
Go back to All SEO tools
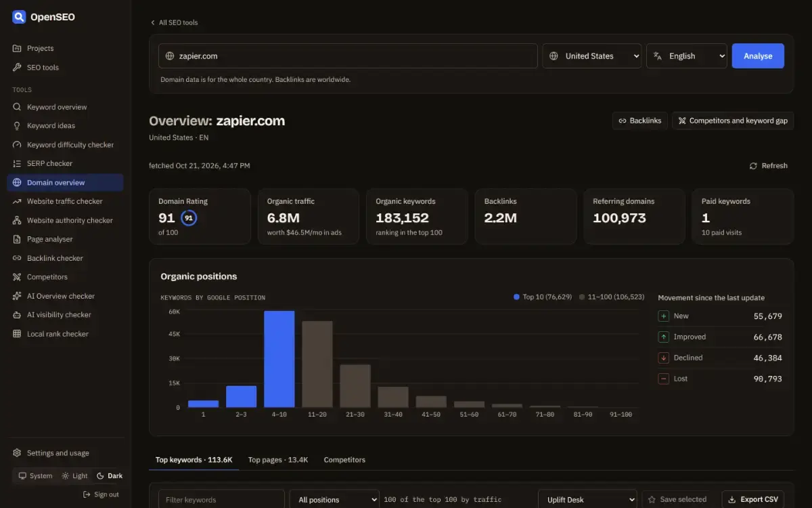point(174,22)
